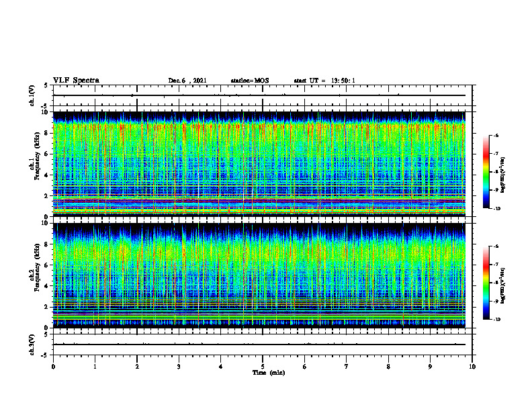Screen dimensions: 532x411
Task: Click the '1' tick on the Time axis
Action: point(95,367)
